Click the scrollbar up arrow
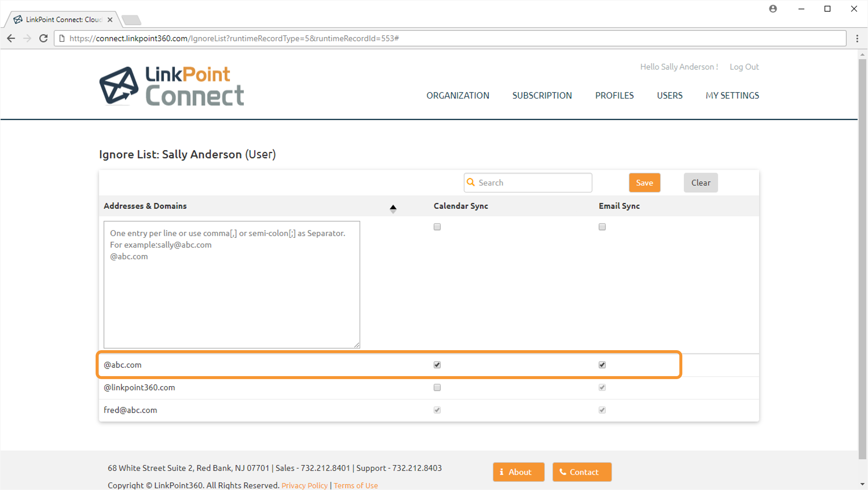Screen dimensions: 868x490 point(862,55)
